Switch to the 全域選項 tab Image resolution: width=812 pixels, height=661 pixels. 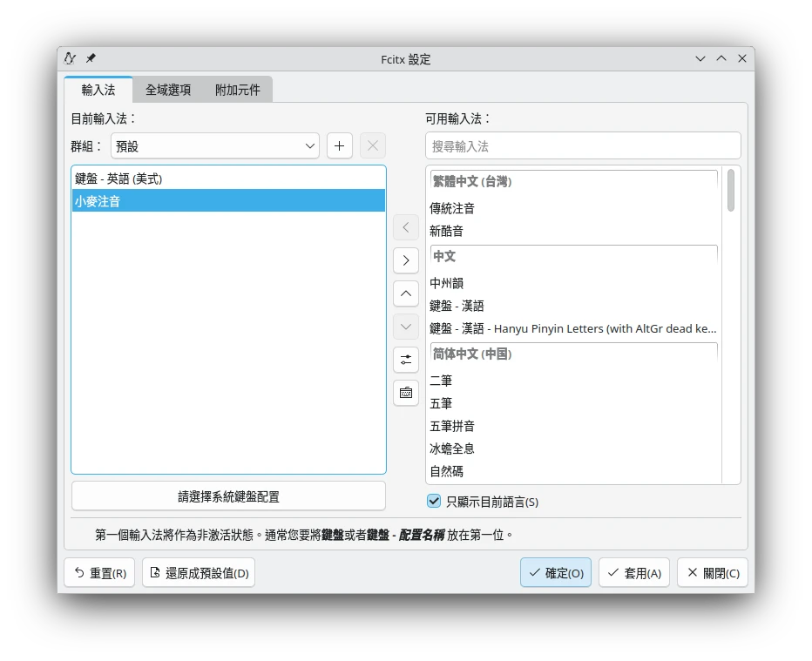[168, 90]
